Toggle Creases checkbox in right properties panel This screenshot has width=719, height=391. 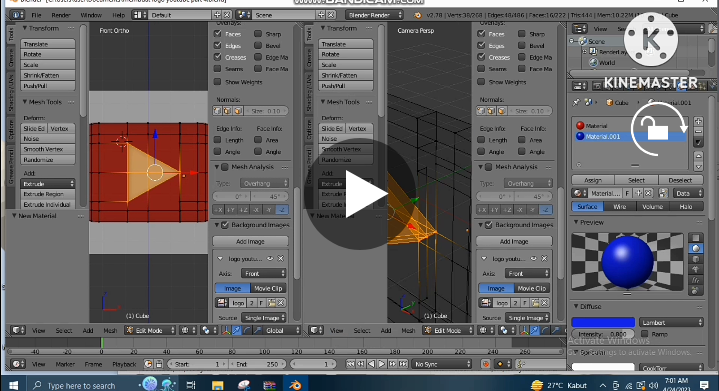pos(481,57)
